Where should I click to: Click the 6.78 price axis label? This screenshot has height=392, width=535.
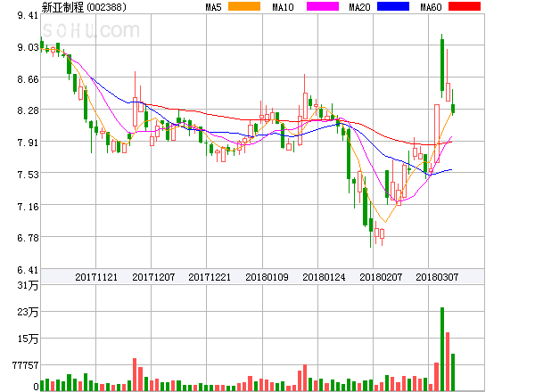28,238
